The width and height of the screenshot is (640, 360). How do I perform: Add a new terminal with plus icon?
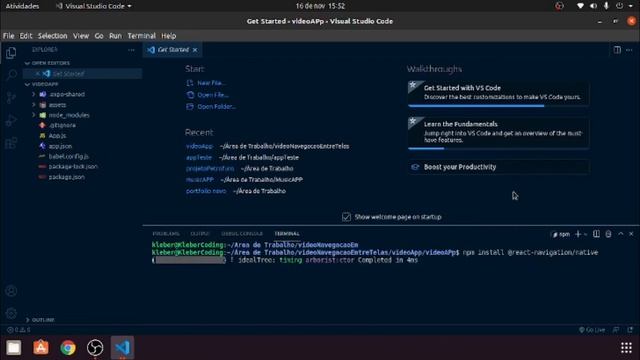(x=578, y=234)
